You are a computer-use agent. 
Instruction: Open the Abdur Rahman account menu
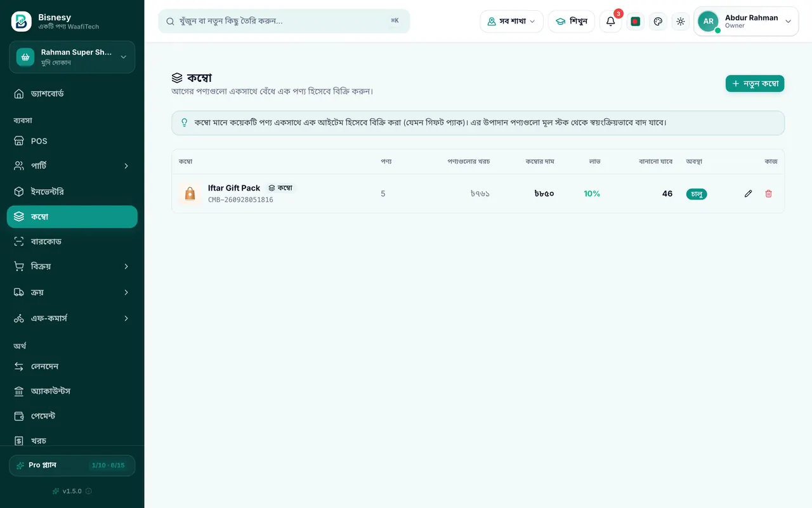(x=746, y=21)
